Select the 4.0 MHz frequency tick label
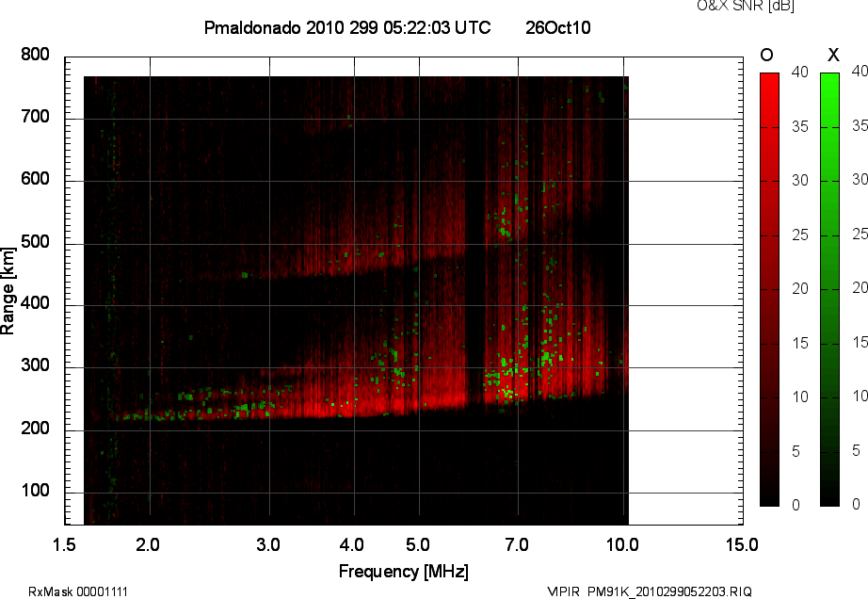The image size is (868, 599). point(351,544)
